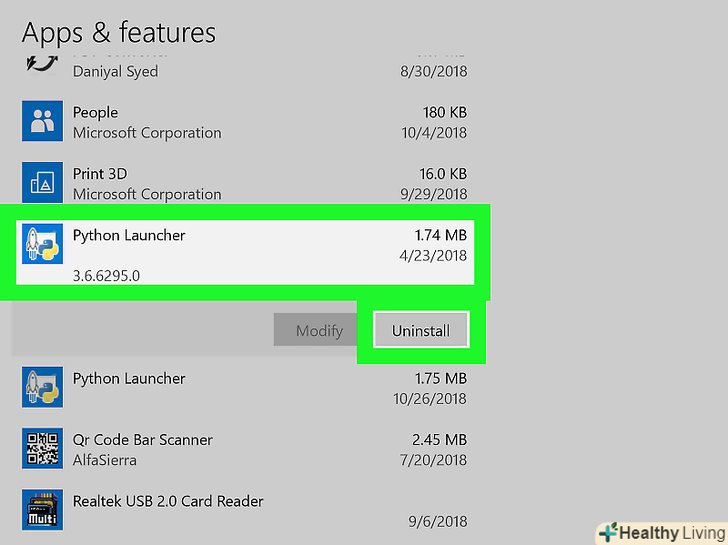The width and height of the screenshot is (728, 545).
Task: Select Qr Code Bar Scanner entry
Action: 245,448
